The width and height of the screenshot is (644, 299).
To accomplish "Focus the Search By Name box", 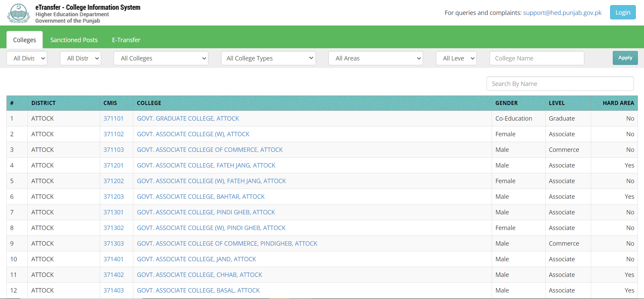I will [x=560, y=84].
